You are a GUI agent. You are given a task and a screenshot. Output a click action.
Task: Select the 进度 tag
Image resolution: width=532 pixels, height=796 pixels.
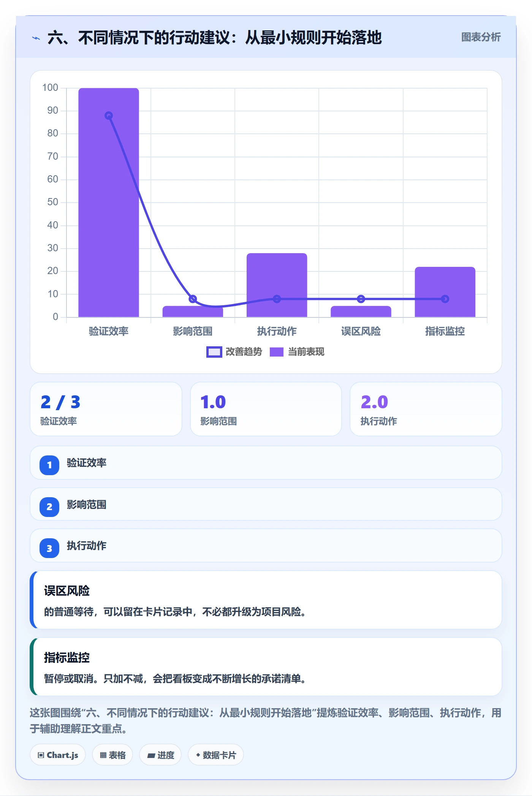tap(160, 755)
